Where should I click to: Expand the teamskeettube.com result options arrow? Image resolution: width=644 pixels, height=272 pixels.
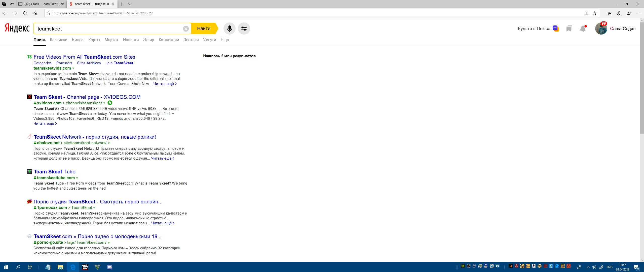(x=77, y=178)
